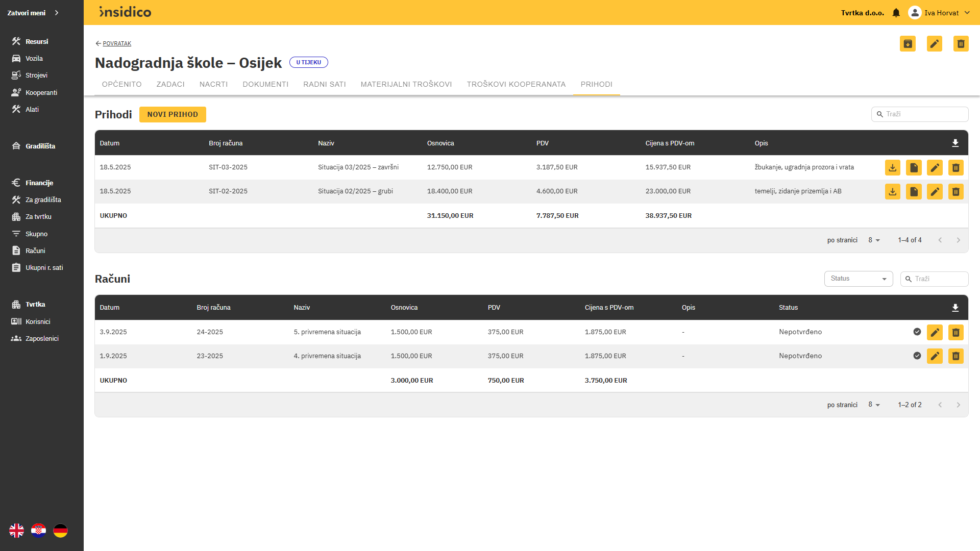Delete the SIT-02-2025 income entry
This screenshot has width=980, height=551.
(955, 191)
